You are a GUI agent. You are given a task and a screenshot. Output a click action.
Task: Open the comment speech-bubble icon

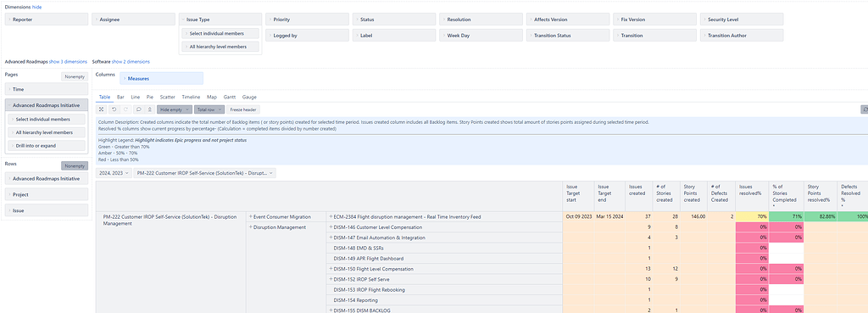pyautogui.click(x=138, y=109)
